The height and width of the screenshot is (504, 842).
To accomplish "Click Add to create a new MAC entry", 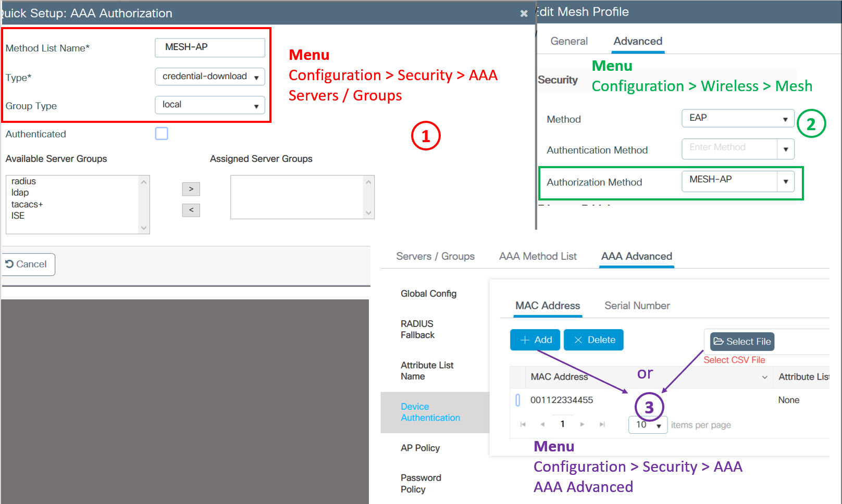I will tap(535, 339).
